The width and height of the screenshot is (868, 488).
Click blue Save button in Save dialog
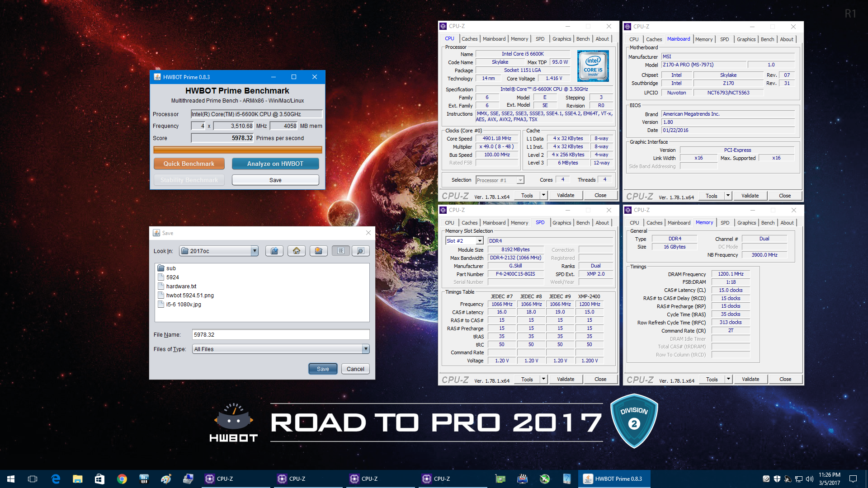coord(323,369)
